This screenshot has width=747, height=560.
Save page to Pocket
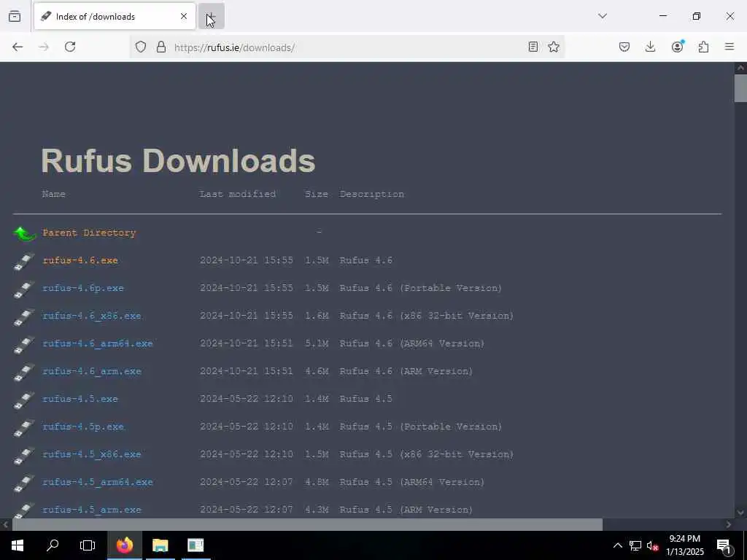coord(624,47)
